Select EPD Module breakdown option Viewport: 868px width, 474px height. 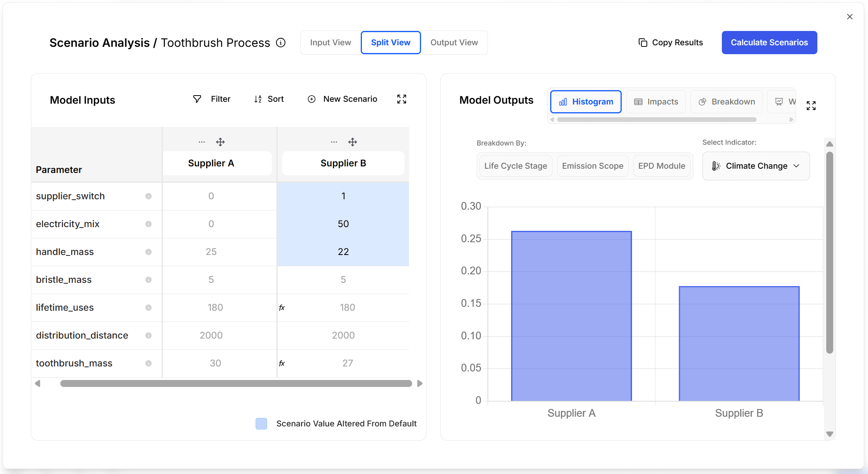click(662, 166)
